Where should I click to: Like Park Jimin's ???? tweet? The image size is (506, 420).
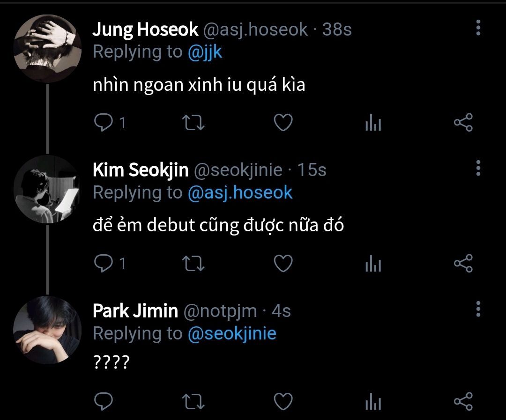[x=283, y=401]
